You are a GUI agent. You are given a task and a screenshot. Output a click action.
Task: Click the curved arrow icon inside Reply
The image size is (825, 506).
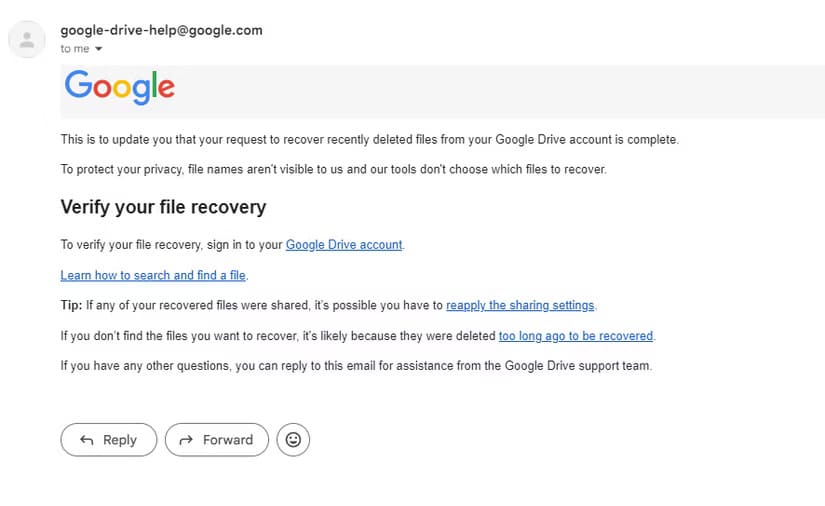[87, 440]
